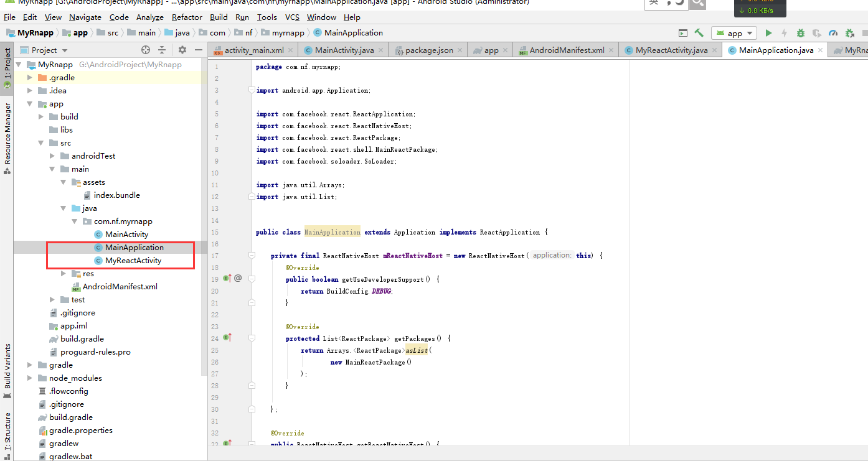Click Collapse All icon in Project panel
The height and width of the screenshot is (461, 868).
click(162, 50)
